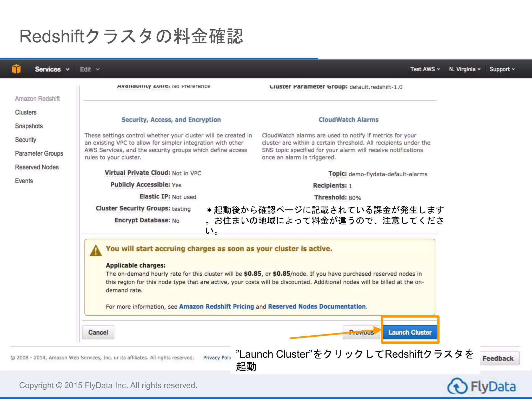Click the AWS orange cube logo
This screenshot has height=399, width=532.
[16, 69]
